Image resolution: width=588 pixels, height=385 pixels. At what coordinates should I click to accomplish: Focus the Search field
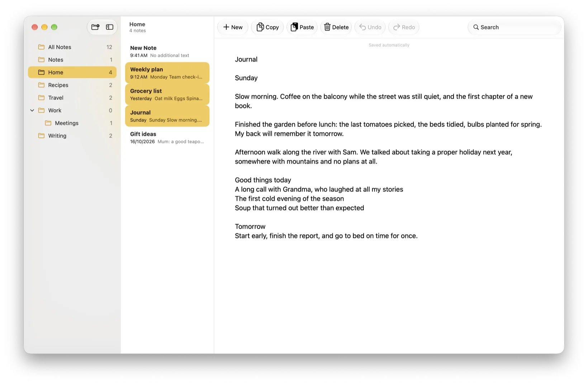[x=514, y=27]
